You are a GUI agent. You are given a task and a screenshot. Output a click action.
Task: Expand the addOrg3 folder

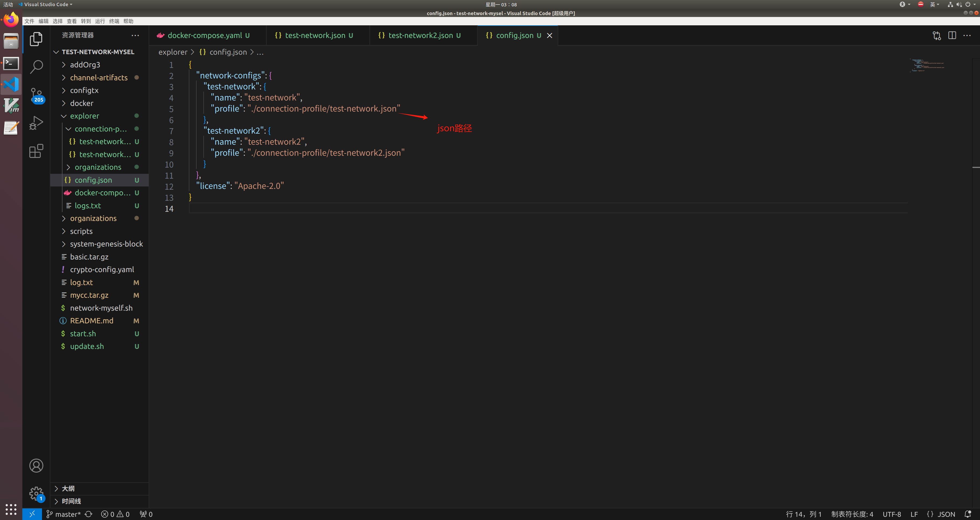tap(99, 65)
